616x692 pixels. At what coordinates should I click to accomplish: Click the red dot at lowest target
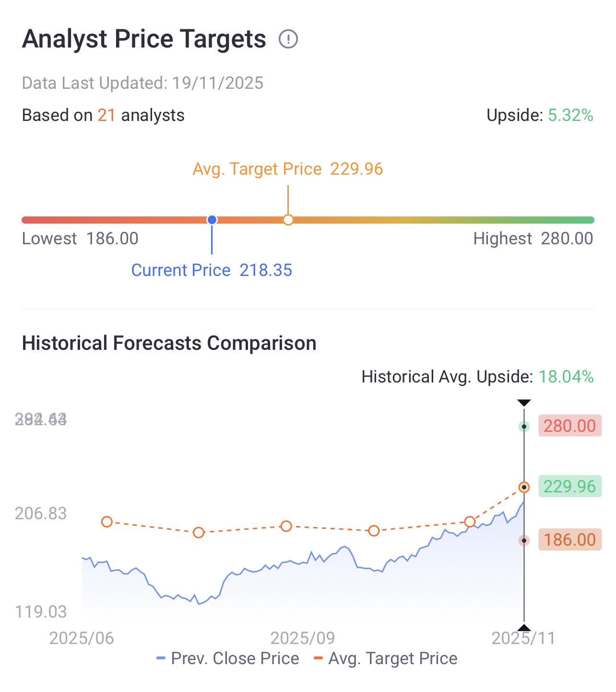point(524,541)
